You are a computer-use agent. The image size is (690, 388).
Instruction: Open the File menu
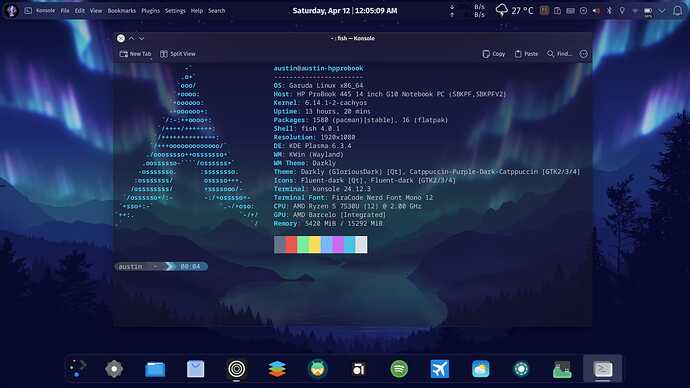[x=65, y=11]
